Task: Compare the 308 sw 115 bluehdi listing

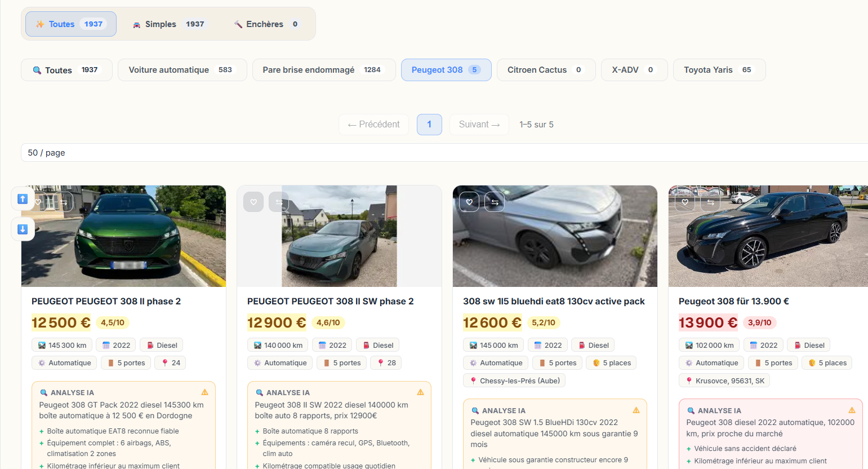Action: 495,202
